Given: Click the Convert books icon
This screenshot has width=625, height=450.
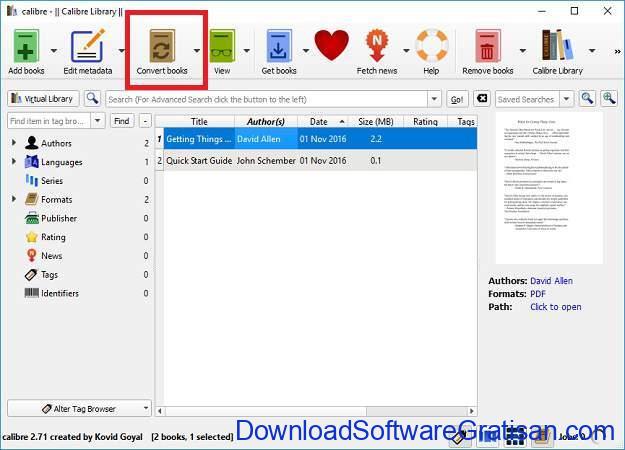Looking at the screenshot, I should (162, 46).
